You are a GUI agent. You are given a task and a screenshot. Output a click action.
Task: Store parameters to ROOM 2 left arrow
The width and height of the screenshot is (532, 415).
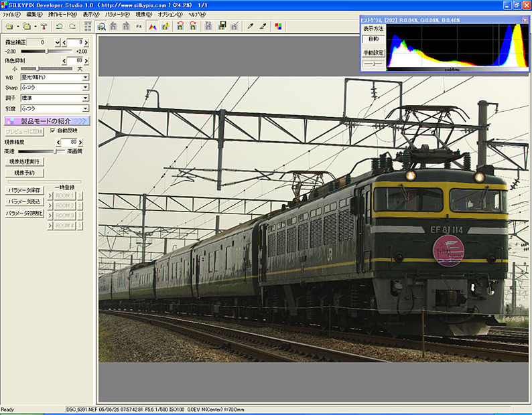[50, 205]
